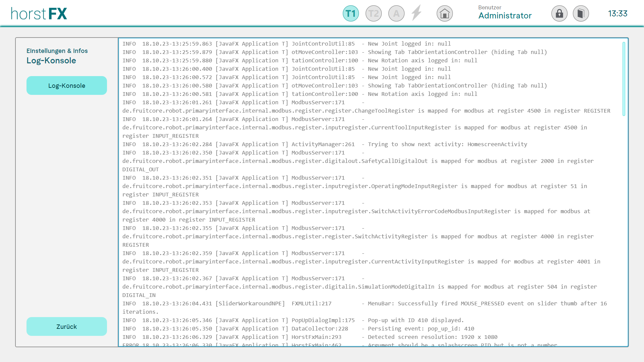Enable Automatic mode A button

(396, 14)
